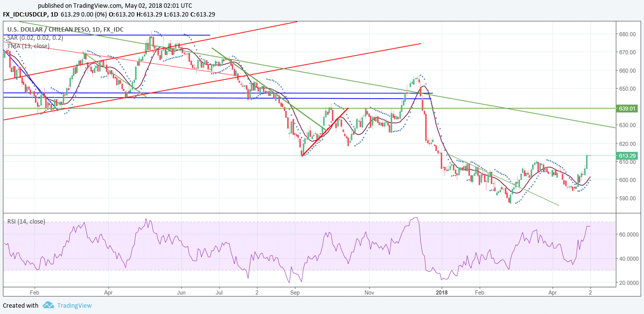Click the Jul label on time axis
Image resolution: width=644 pixels, height=314 pixels.
pos(219,293)
